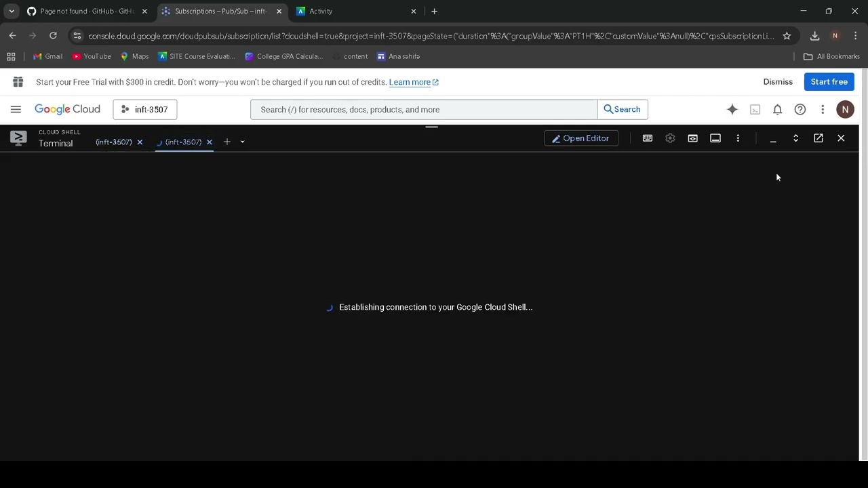Click the page vertical scrollbar

pos(864,264)
